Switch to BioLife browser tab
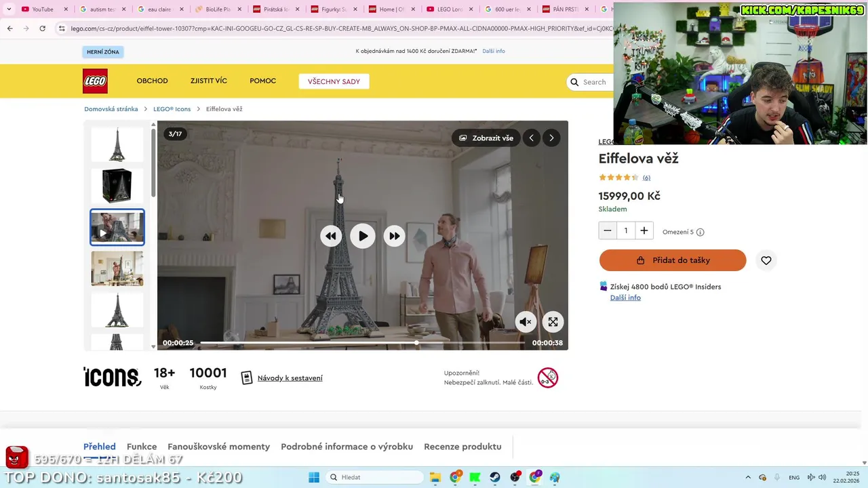The image size is (868, 488). pos(218,9)
